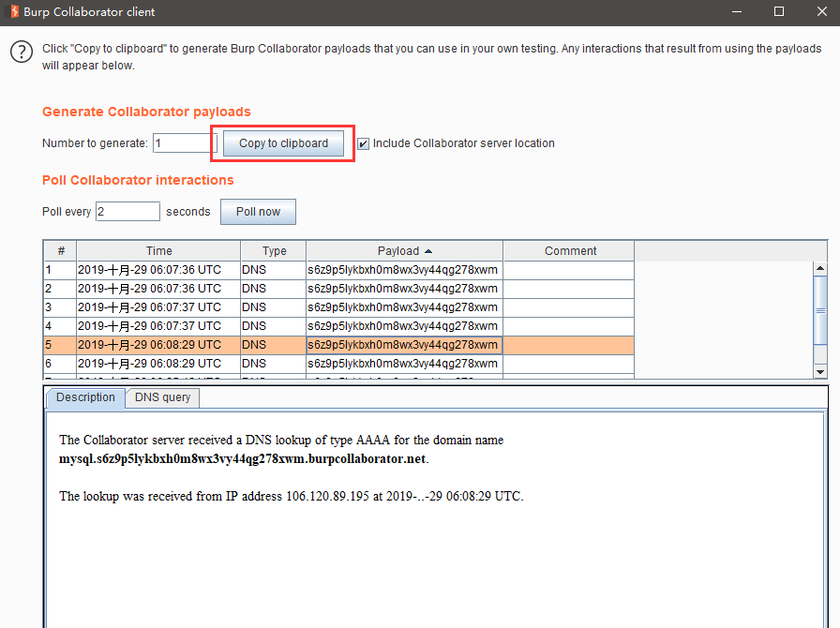840x628 pixels.
Task: Click the help question mark icon
Action: (22, 52)
